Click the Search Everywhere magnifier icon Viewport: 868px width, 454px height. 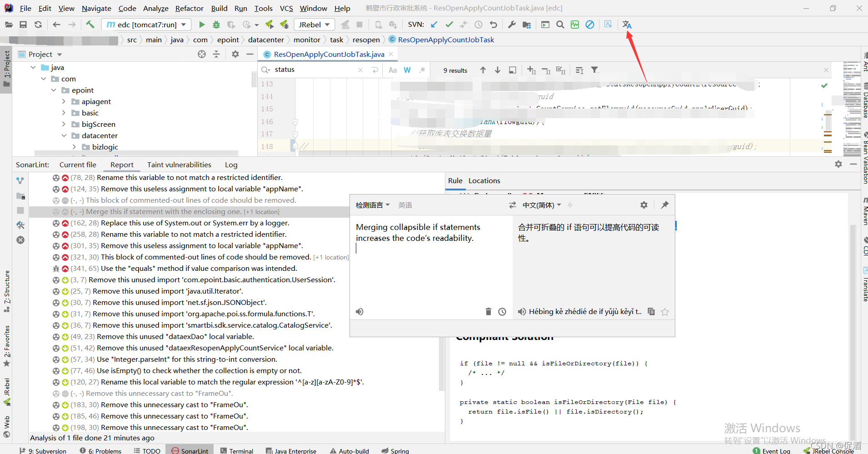pyautogui.click(x=560, y=25)
